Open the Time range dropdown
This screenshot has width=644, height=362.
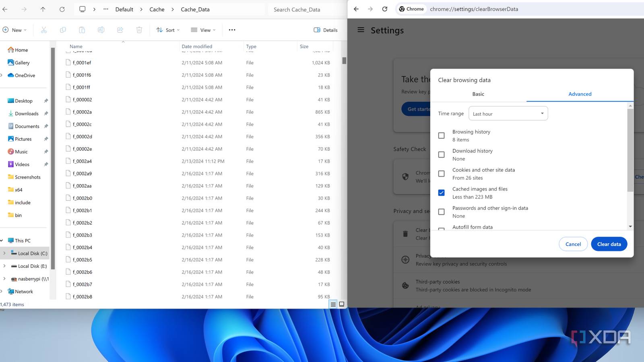point(508,113)
